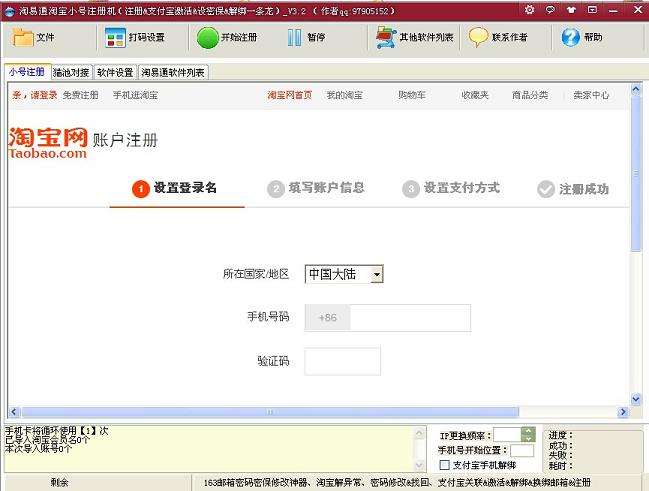Click the 免费注册 link
649x491 pixels.
80,96
